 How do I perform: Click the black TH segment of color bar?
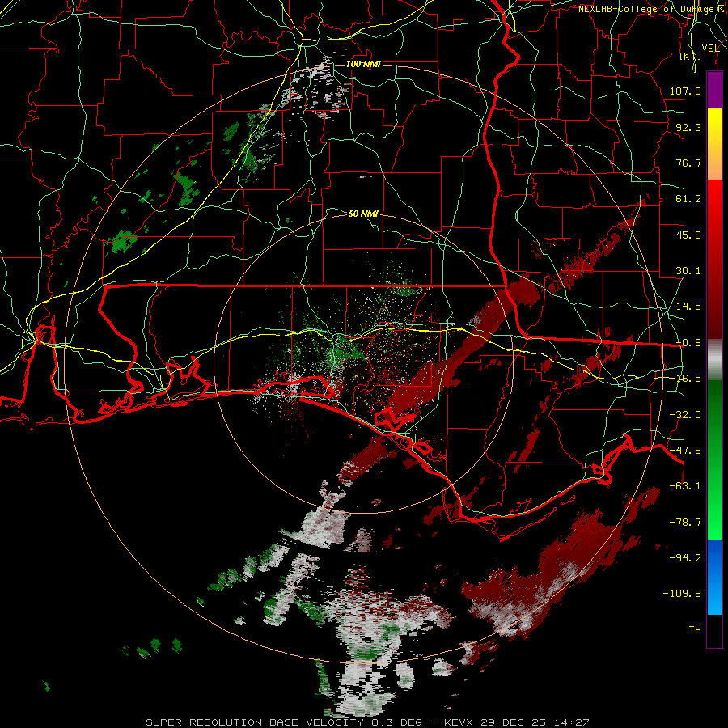point(714,631)
